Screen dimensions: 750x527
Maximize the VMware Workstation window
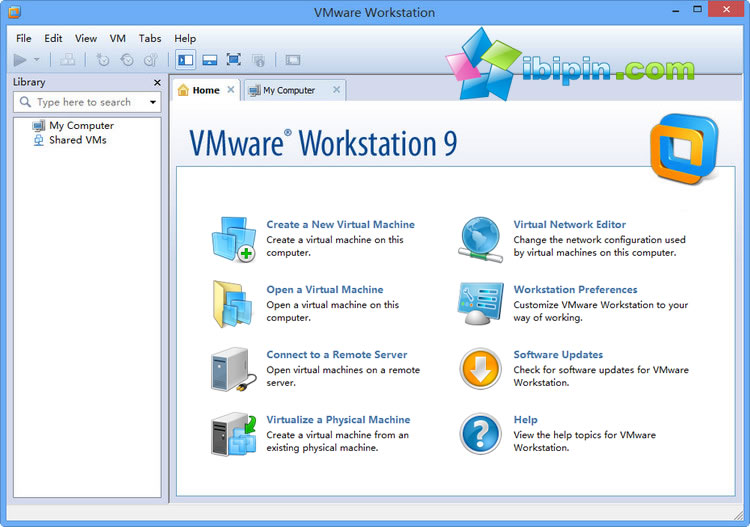(x=697, y=9)
